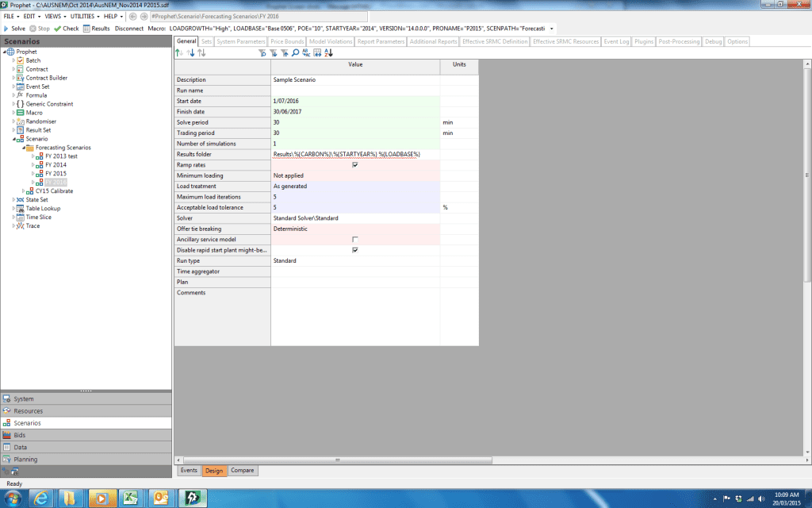812x508 pixels.
Task: Click the filter funnel icon on the toolbar
Action: point(262,52)
